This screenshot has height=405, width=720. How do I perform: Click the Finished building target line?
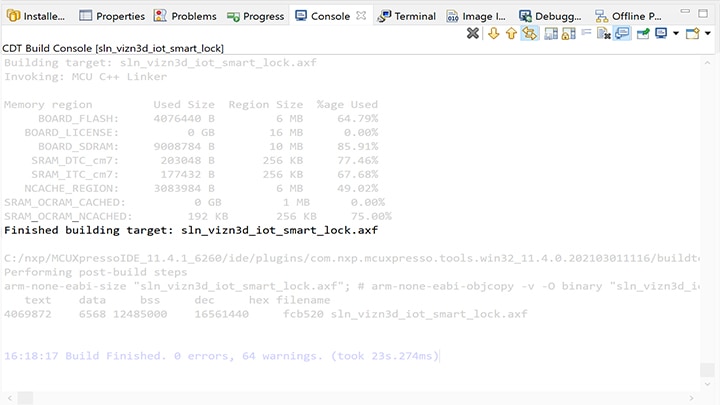pos(191,230)
